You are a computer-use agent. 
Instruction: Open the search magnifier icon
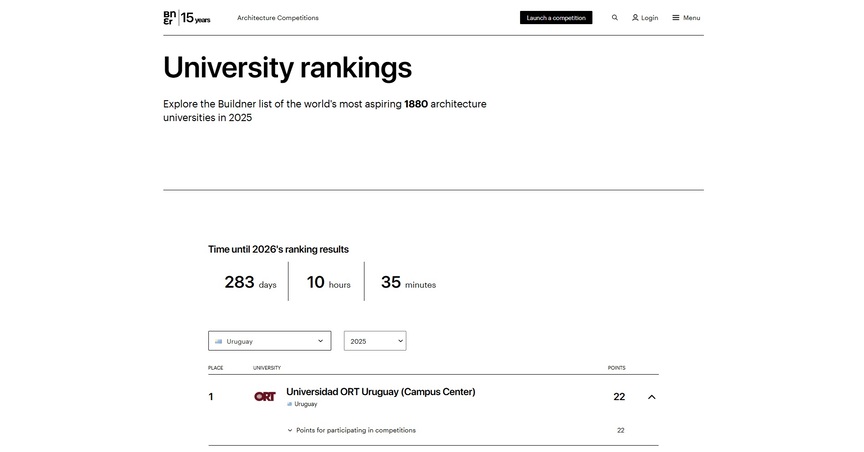click(614, 18)
